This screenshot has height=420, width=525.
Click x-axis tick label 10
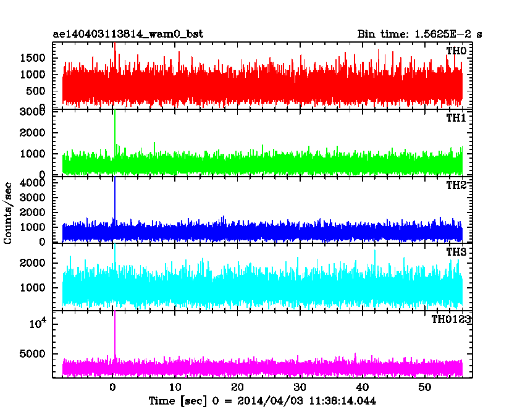tap(175, 387)
